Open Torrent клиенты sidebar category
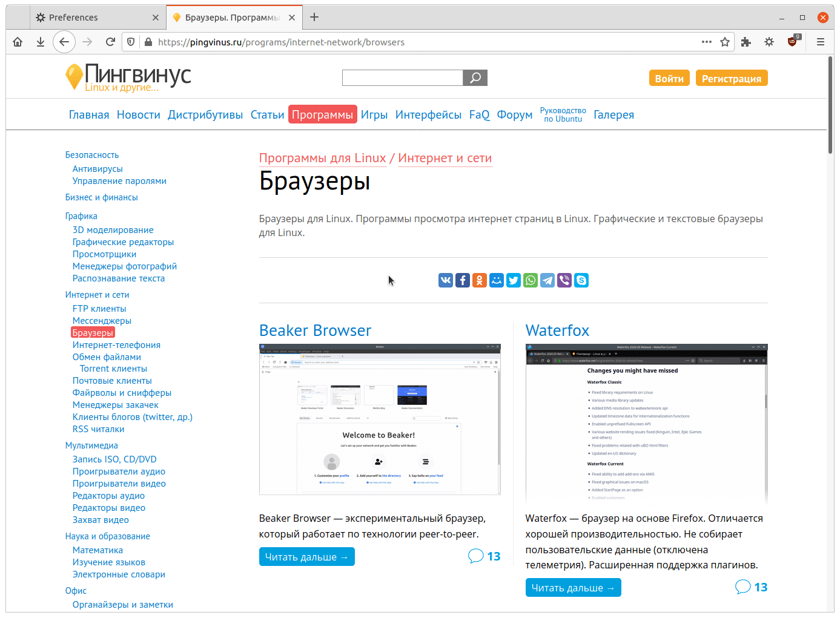Viewport: 840px width, 618px height. pos(113,369)
